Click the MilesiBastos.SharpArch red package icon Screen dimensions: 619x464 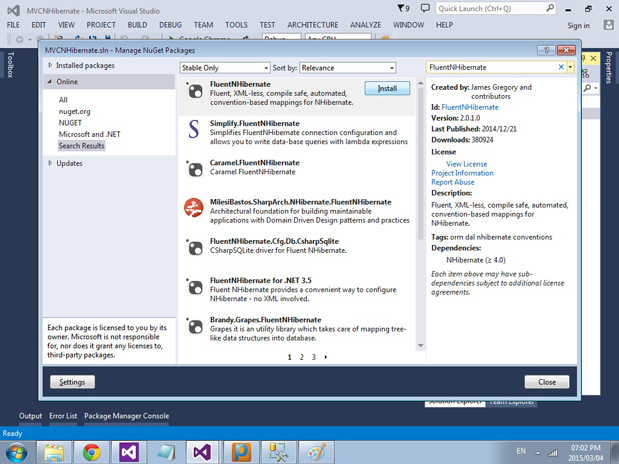(x=194, y=208)
